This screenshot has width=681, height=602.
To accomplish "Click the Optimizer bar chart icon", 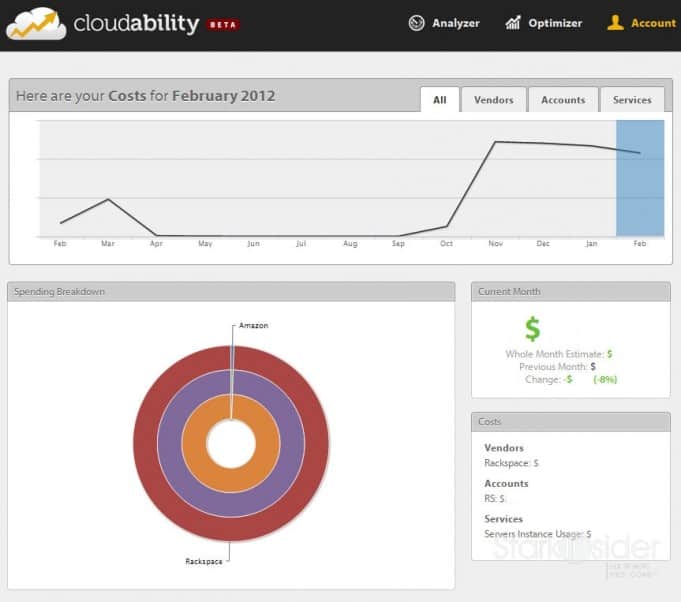I will point(513,23).
